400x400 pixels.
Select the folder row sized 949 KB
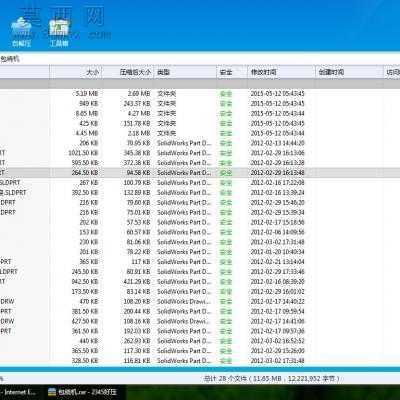[200, 104]
